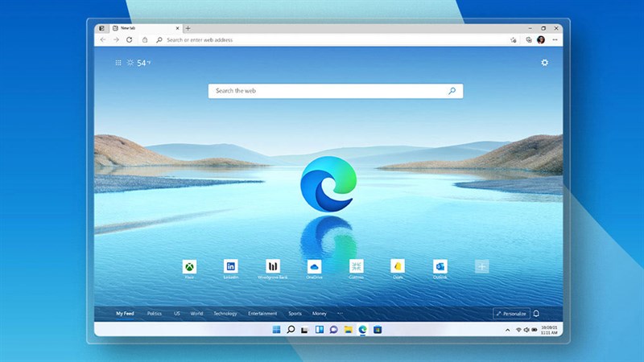Open the LinkedIn quick link
Screen dimensions: 644x362
pos(231,269)
